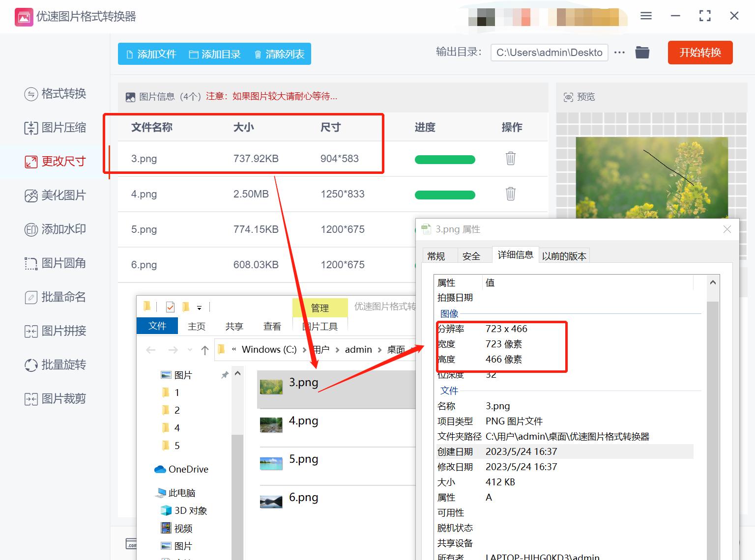Viewport: 755px width, 560px height.
Task: Switch to the 常规 tab in properties
Action: [437, 255]
